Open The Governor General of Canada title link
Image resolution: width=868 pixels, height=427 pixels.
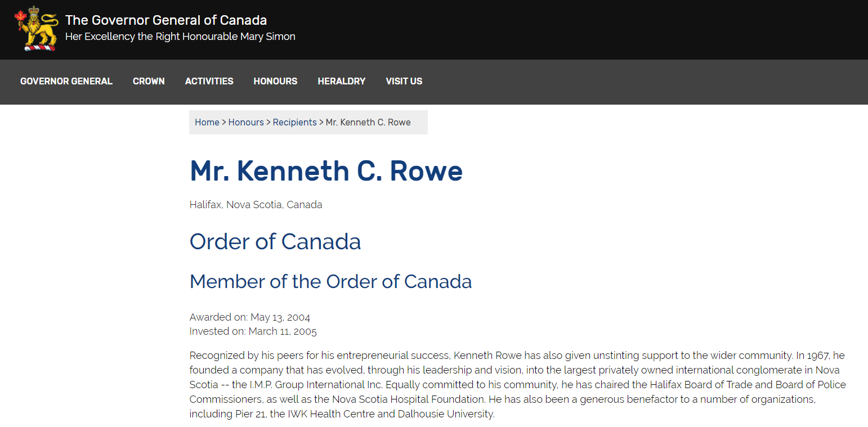click(166, 20)
